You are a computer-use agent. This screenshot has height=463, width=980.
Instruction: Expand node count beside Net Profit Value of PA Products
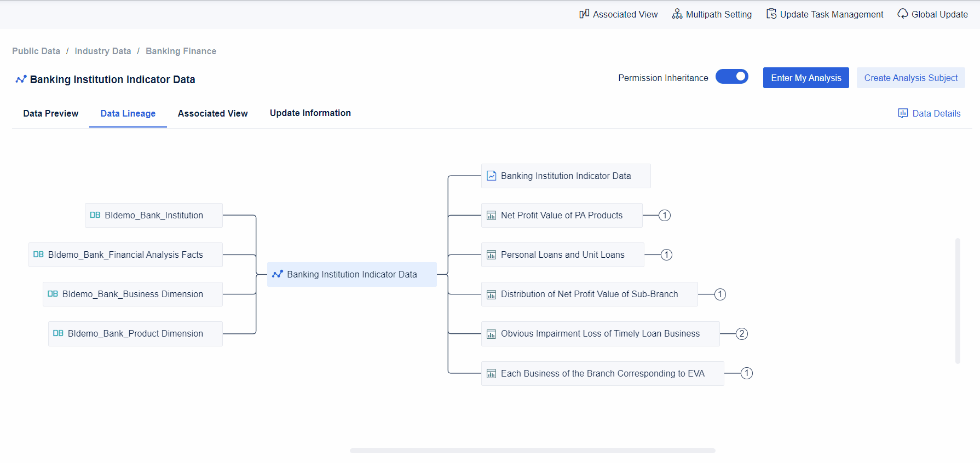coord(664,215)
